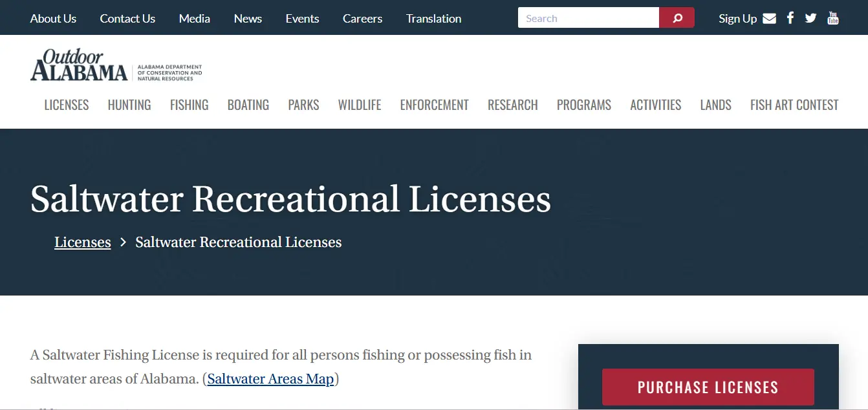The height and width of the screenshot is (410, 868).
Task: Click the PURCHASE LICENSES button
Action: 708,387
